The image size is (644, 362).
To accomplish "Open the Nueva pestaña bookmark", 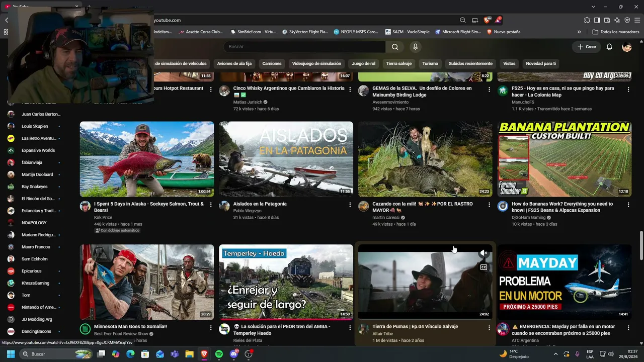I will pyautogui.click(x=504, y=32).
